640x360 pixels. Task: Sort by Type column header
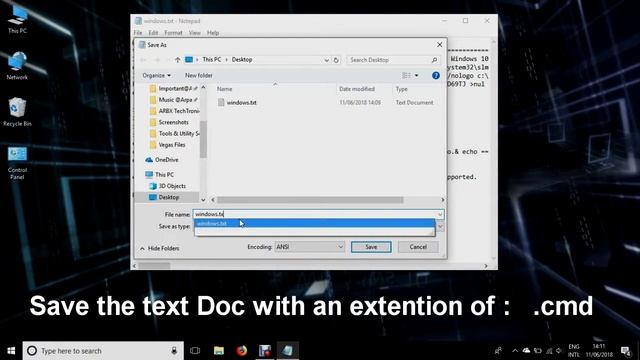click(x=402, y=89)
